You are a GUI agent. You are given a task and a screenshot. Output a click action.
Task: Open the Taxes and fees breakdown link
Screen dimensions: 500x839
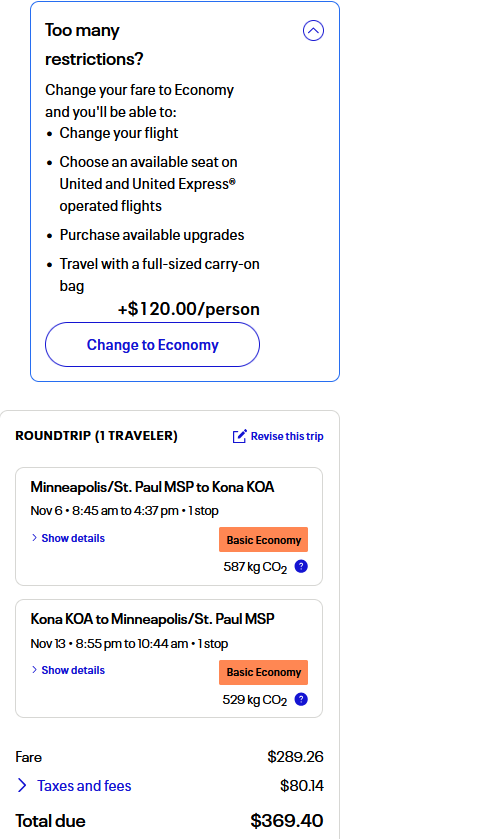point(84,785)
